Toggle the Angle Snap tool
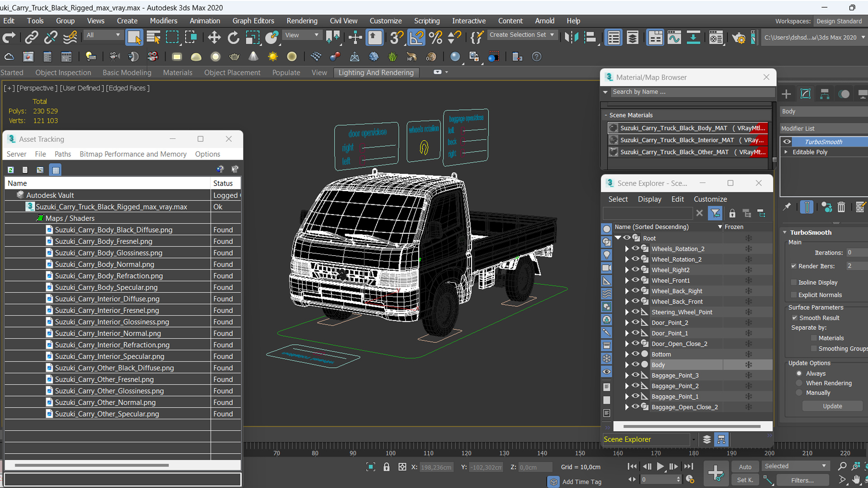The image size is (868, 488). [x=416, y=38]
